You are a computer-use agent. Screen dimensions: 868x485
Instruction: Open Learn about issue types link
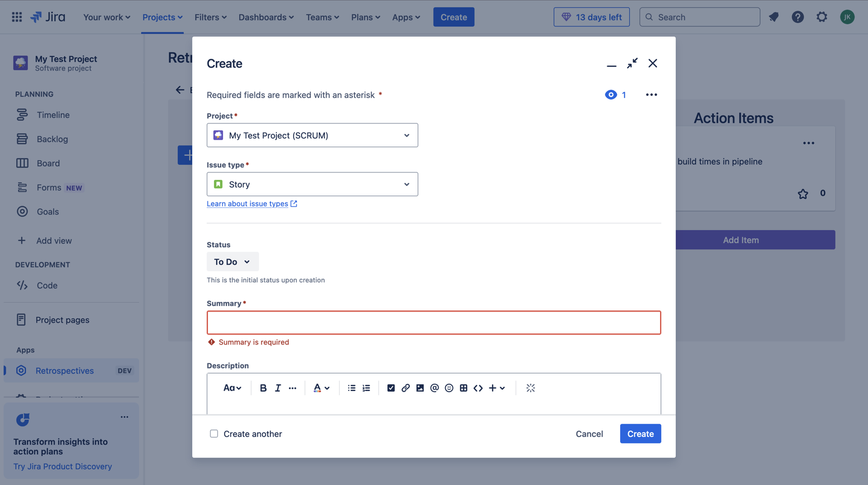[252, 204]
